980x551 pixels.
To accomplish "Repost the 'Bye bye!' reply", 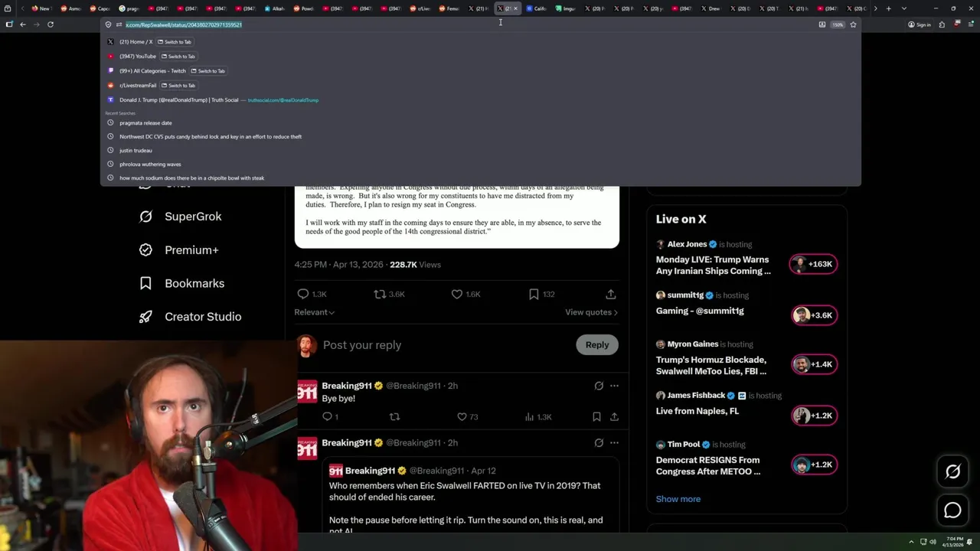I will click(394, 417).
